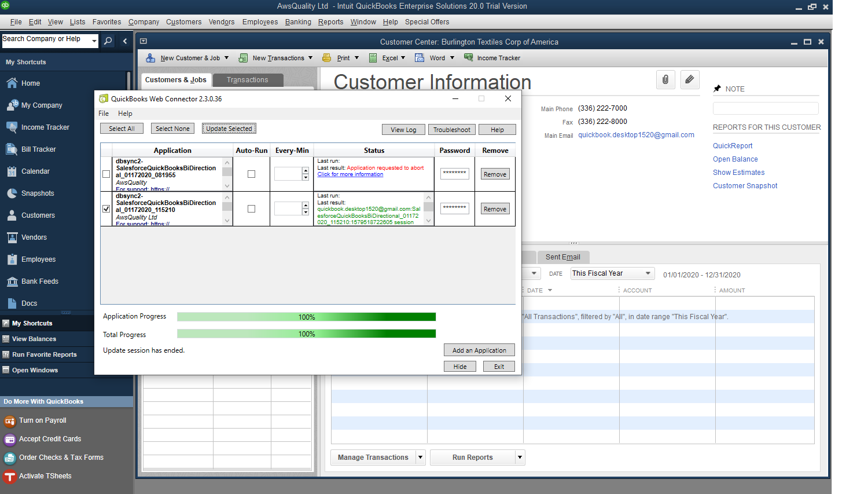This screenshot has height=494, width=868.
Task: Open Web Connector Help menu
Action: (x=125, y=114)
